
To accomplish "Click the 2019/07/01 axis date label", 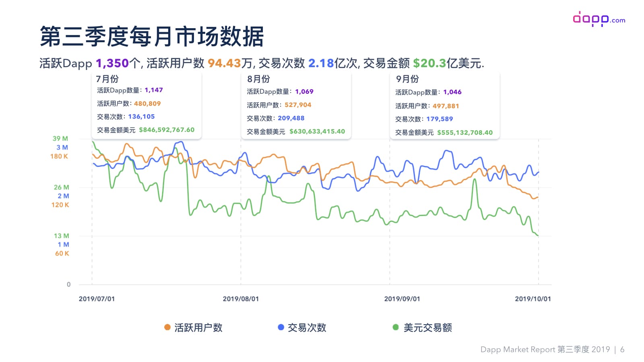I will tap(97, 299).
